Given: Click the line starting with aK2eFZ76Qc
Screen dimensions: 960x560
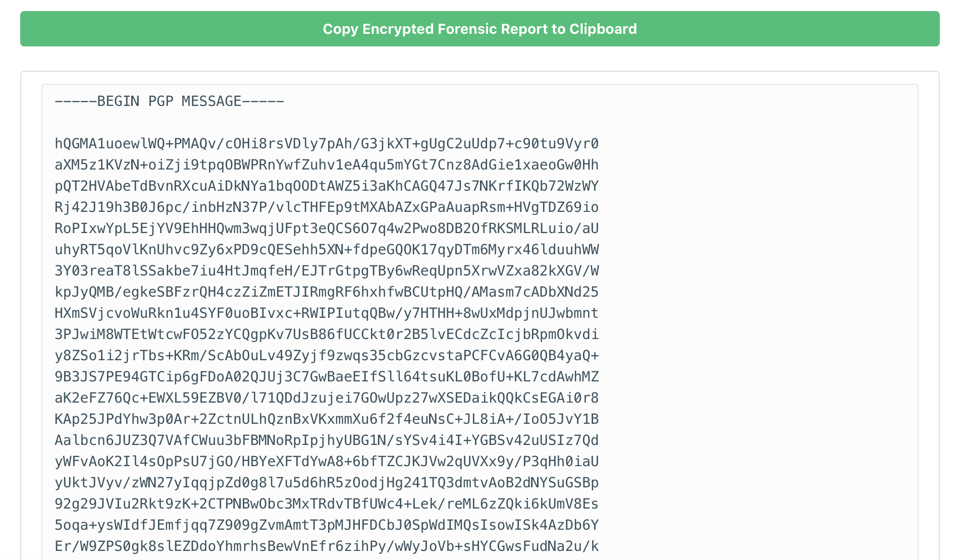Looking at the screenshot, I should click(x=326, y=398).
